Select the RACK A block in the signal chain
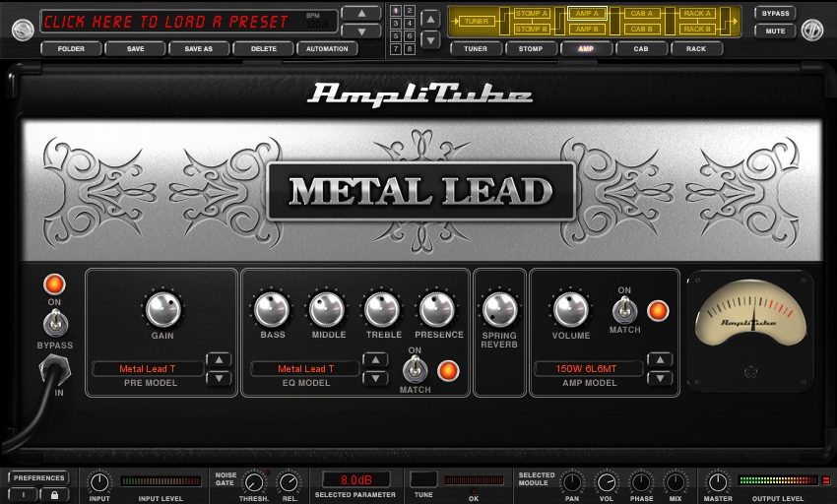This screenshot has width=837, height=504. point(697,14)
